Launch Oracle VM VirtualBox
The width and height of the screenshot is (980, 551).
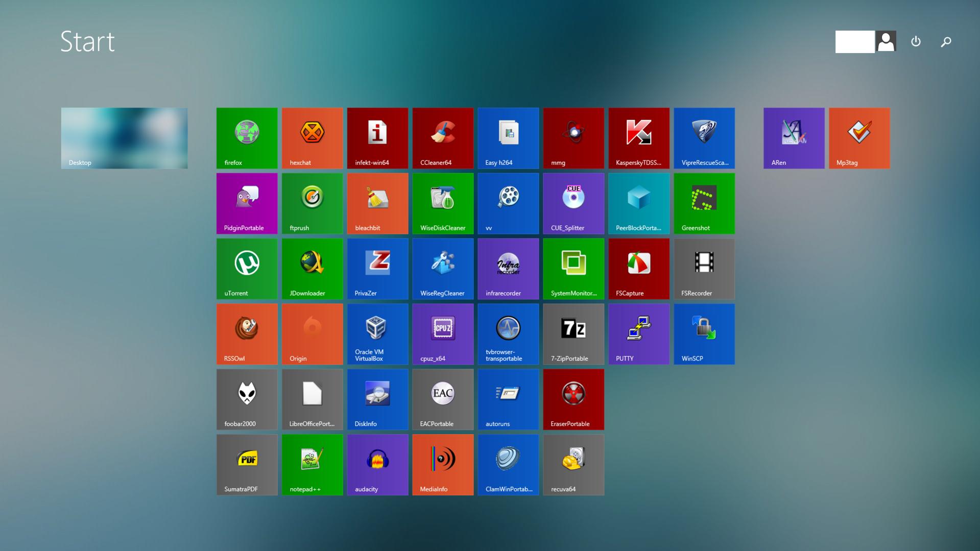(x=377, y=334)
